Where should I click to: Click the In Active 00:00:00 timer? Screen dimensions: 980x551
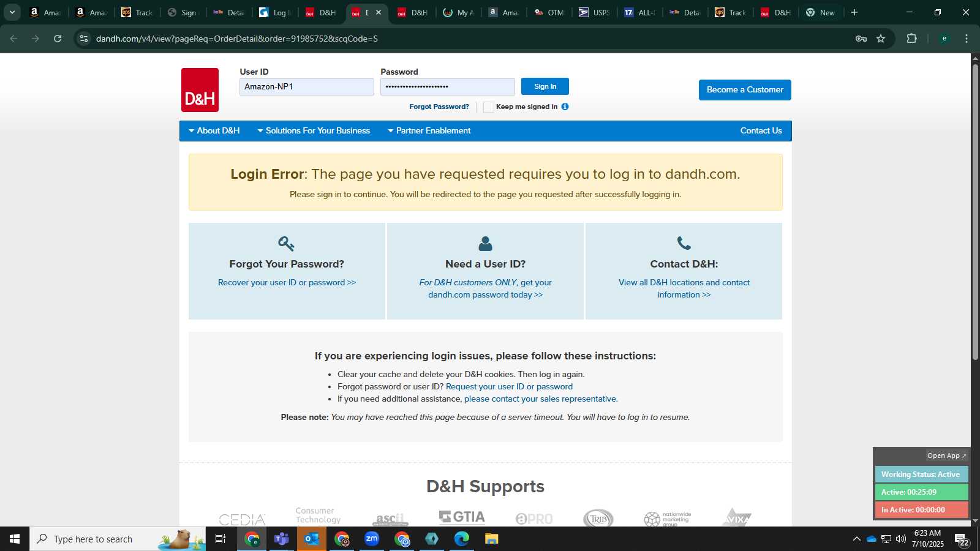point(921,510)
